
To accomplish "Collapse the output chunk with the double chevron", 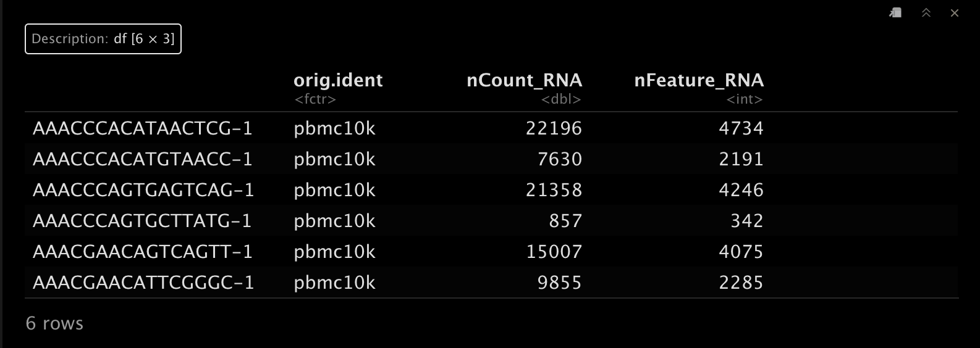I will 926,13.
